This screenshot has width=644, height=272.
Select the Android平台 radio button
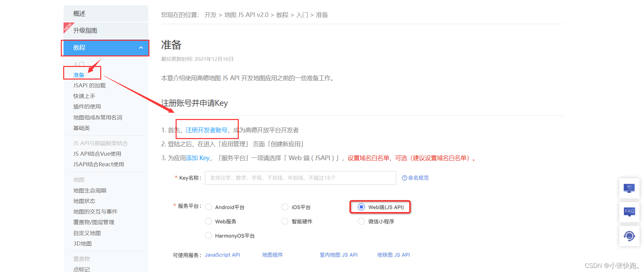pos(209,207)
